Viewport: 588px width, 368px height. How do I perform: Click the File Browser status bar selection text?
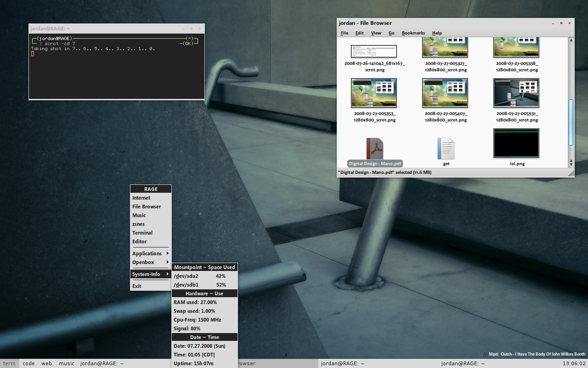385,172
